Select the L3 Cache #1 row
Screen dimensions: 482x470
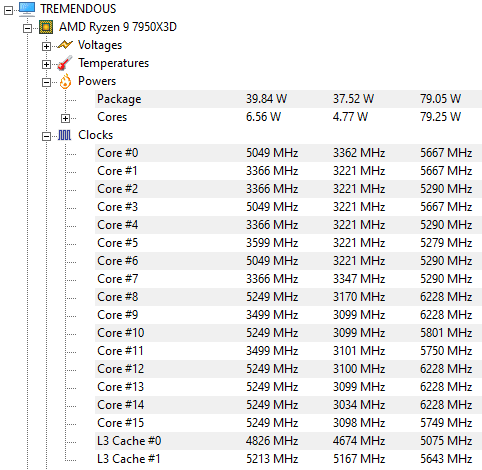[x=288, y=459]
